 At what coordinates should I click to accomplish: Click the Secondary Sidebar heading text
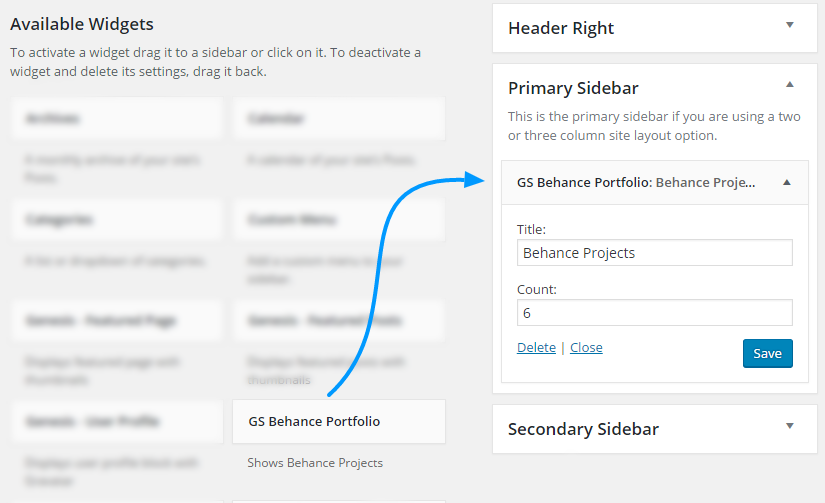coord(583,429)
